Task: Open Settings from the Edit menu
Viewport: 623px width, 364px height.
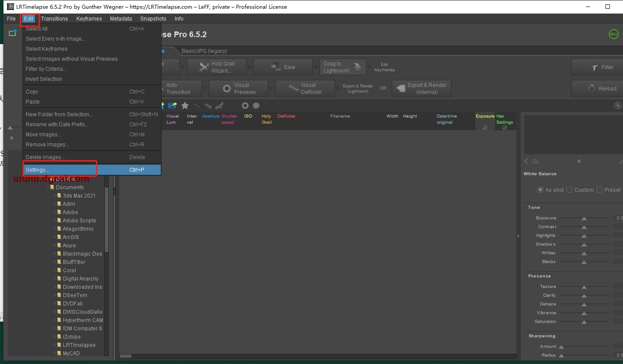Action: click(38, 170)
